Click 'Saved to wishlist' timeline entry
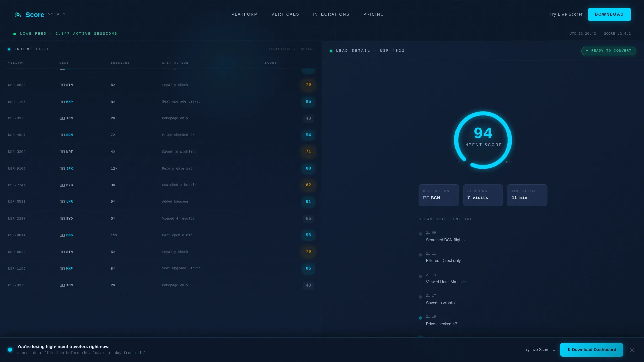Image resolution: width=644 pixels, height=362 pixels. point(441,303)
